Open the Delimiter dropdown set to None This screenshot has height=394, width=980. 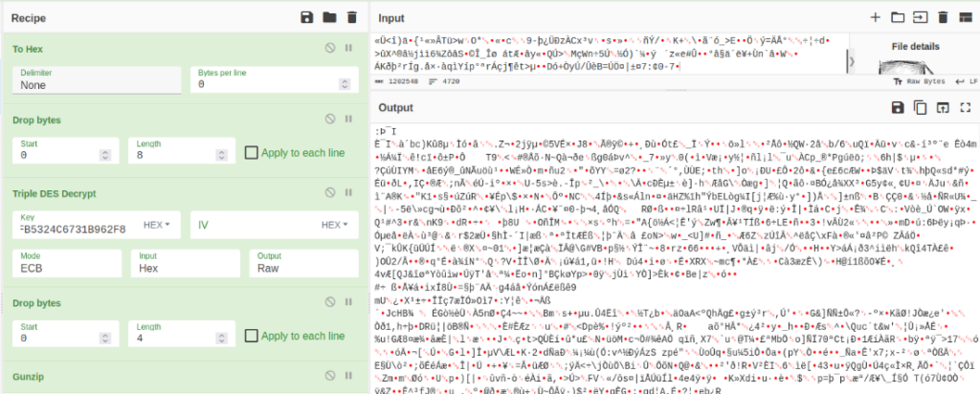(x=99, y=80)
